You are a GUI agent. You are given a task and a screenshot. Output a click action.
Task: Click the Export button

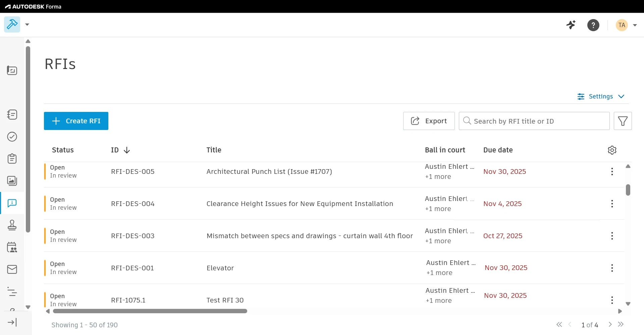pyautogui.click(x=429, y=121)
